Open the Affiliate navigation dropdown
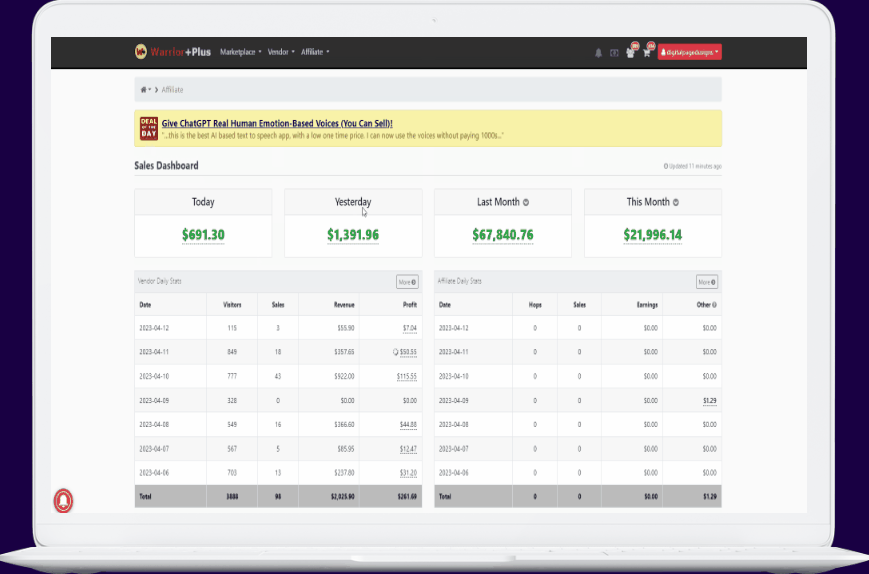Screen dimensions: 869x574 pyautogui.click(x=315, y=52)
